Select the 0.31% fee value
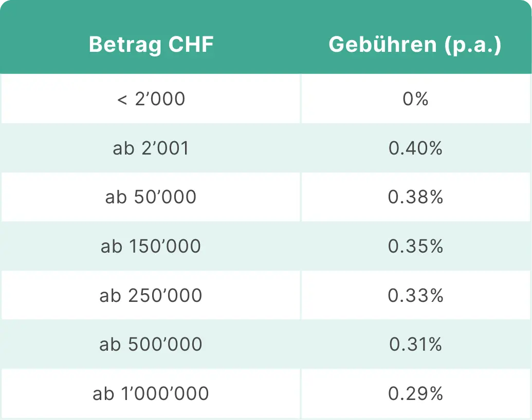The width and height of the screenshot is (532, 420). 415,345
